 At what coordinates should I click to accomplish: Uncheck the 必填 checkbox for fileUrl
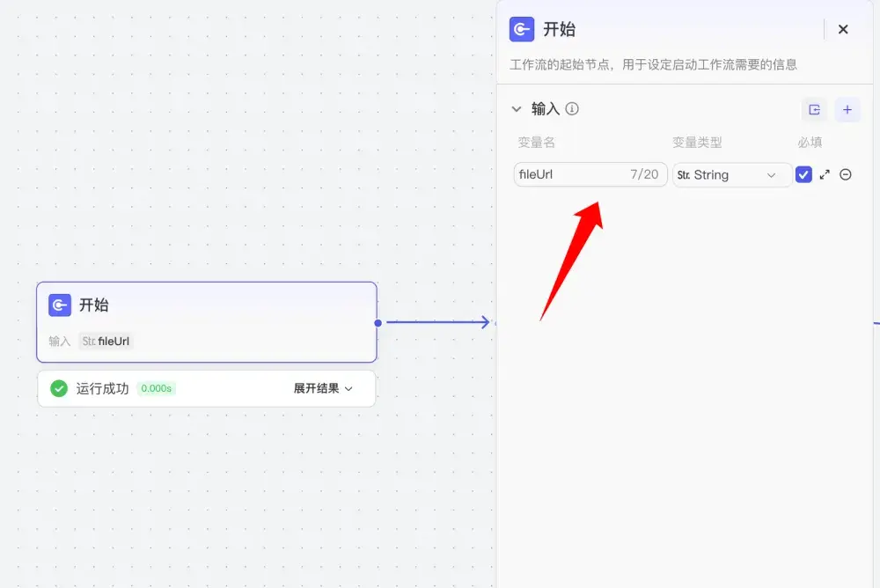[803, 174]
